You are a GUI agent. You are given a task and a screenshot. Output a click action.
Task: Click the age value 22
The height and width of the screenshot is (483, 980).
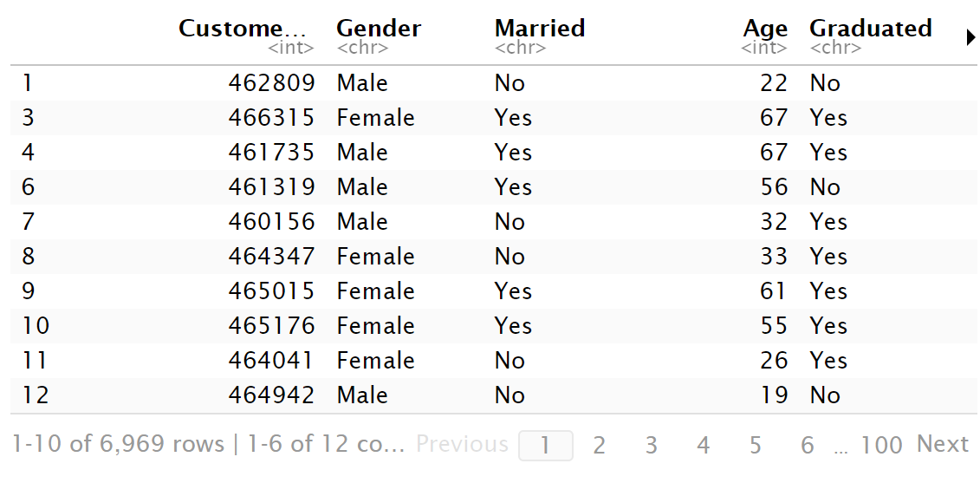[x=774, y=83]
